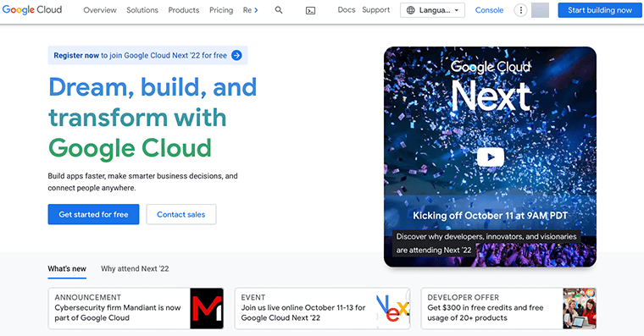Open the search magnifier icon
644x336 pixels.
click(x=279, y=10)
